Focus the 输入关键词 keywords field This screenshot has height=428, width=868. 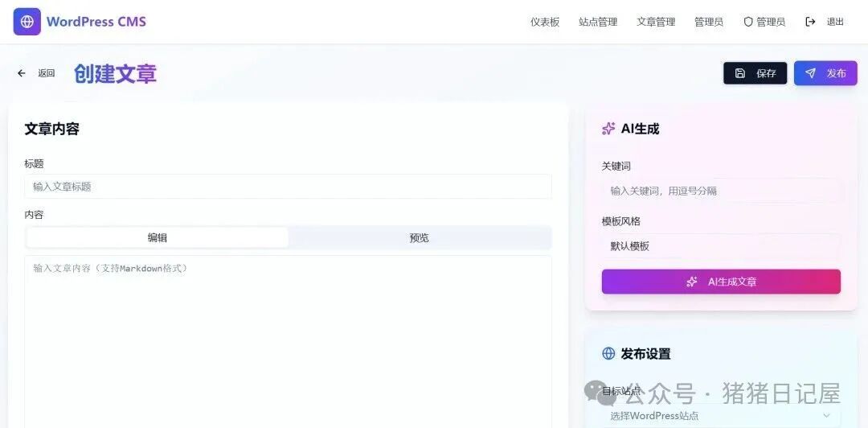click(721, 191)
